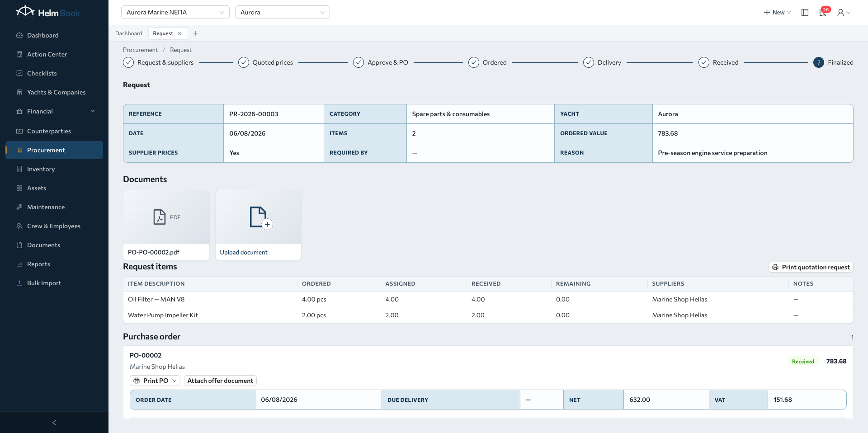868x433 pixels.
Task: Click the VAT amount 151.68
Action: (783, 400)
